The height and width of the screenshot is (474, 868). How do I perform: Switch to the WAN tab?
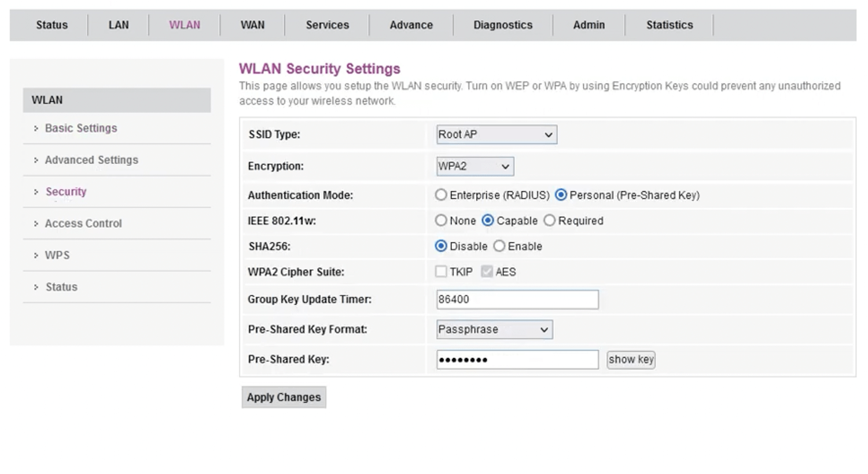[x=252, y=25]
